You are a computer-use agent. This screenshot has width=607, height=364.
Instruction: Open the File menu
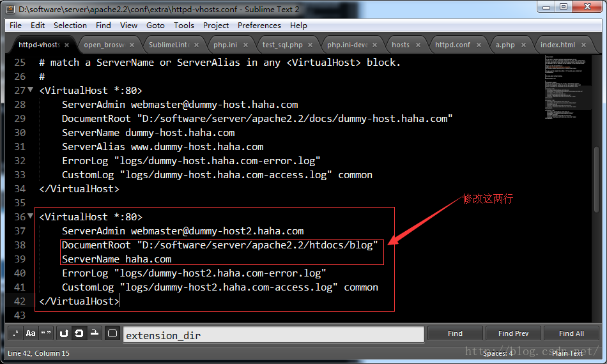coord(15,26)
